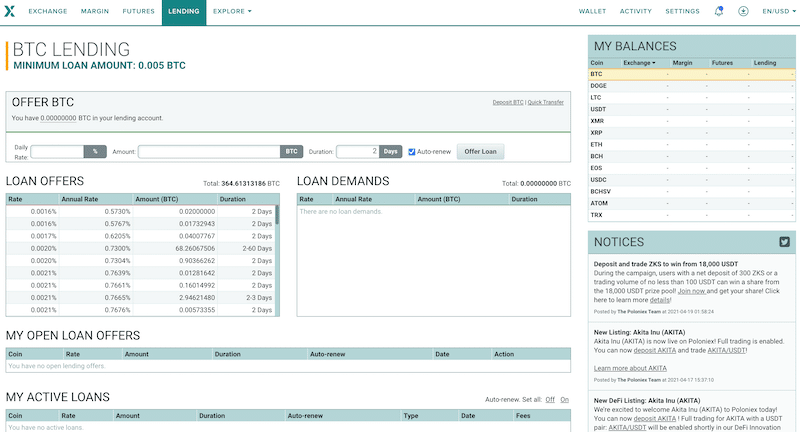The width and height of the screenshot is (800, 432).
Task: Go to the Exchange tab
Action: 48,11
